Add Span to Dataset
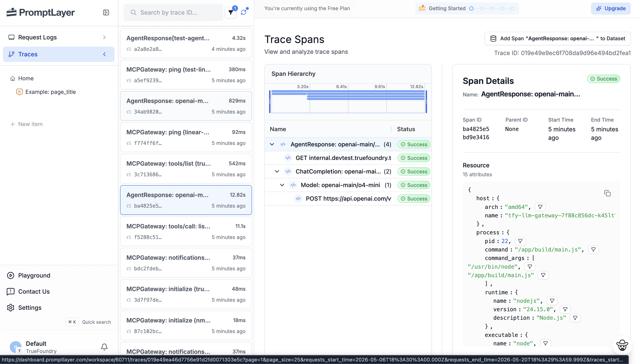Image resolution: width=641 pixels, height=364 pixels. tap(557, 39)
